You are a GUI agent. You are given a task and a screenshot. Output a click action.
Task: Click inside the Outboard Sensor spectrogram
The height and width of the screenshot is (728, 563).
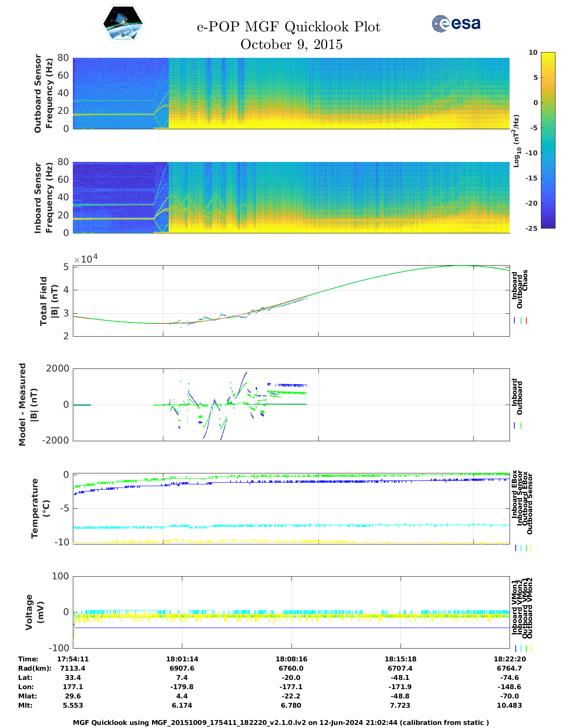pos(291,93)
